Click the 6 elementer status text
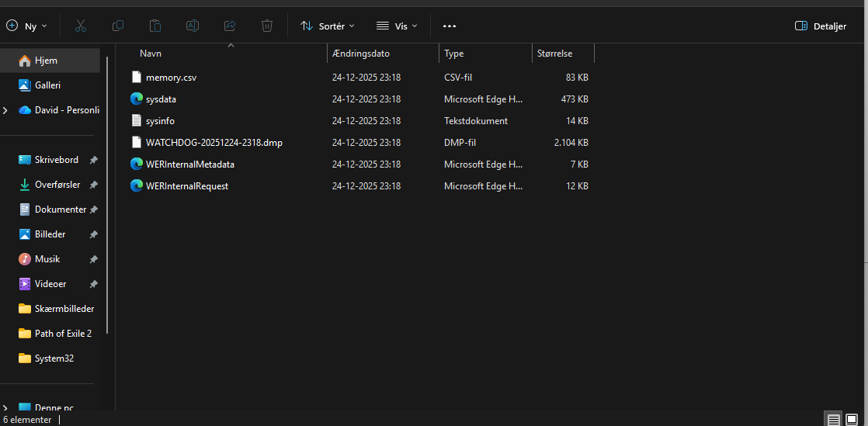 [x=28, y=420]
